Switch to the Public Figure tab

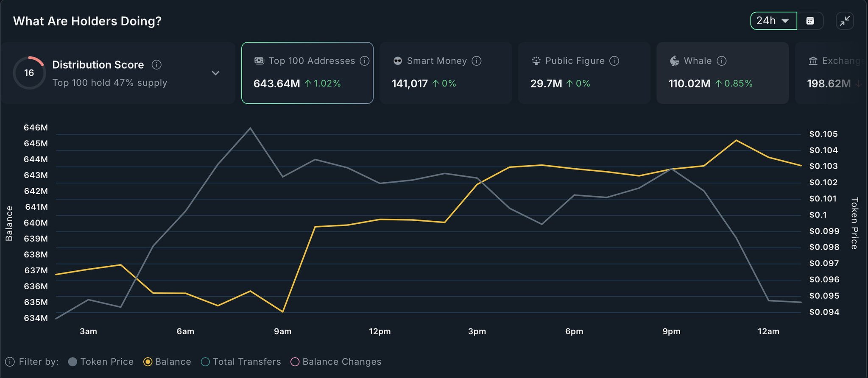pyautogui.click(x=584, y=73)
